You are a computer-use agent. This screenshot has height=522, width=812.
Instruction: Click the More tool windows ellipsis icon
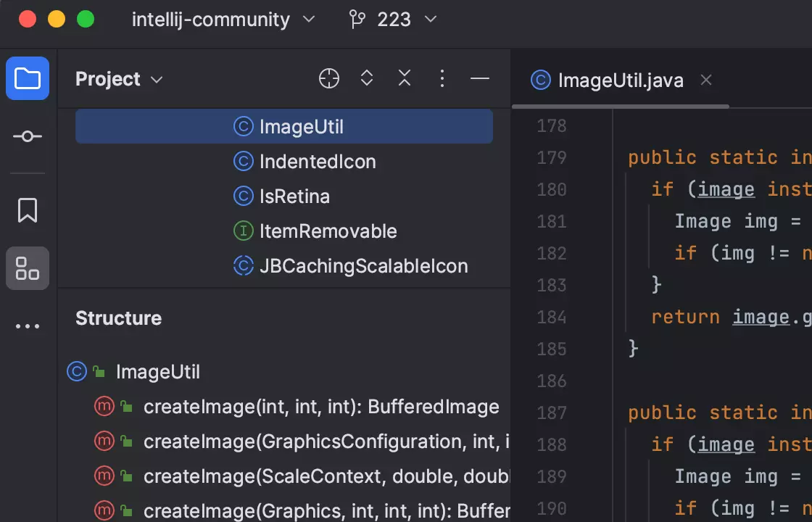coord(27,326)
